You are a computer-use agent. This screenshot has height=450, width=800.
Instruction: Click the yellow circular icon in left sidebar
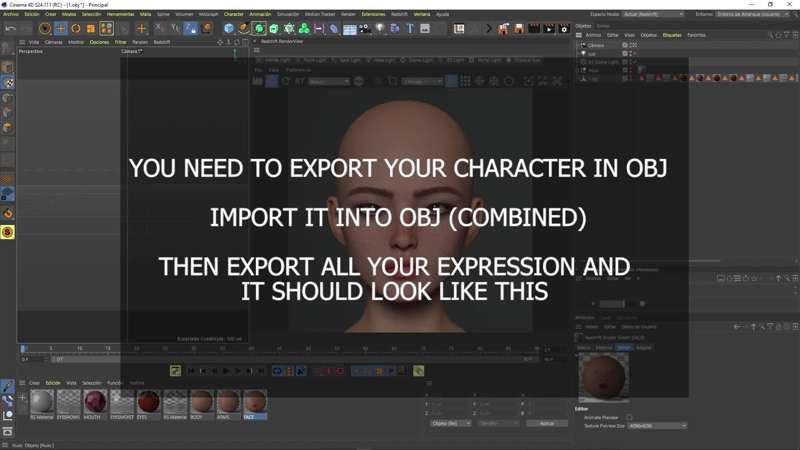(x=7, y=232)
